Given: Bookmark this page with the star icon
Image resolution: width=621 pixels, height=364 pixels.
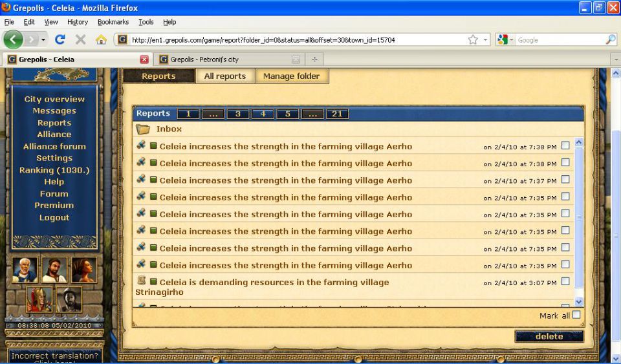Looking at the screenshot, I should [x=473, y=39].
